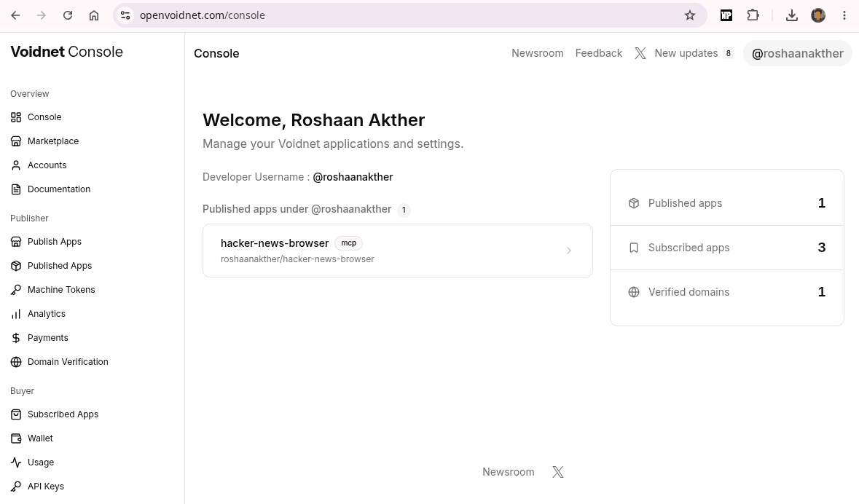Go to Domain Verification
859x504 pixels.
coord(60,362)
